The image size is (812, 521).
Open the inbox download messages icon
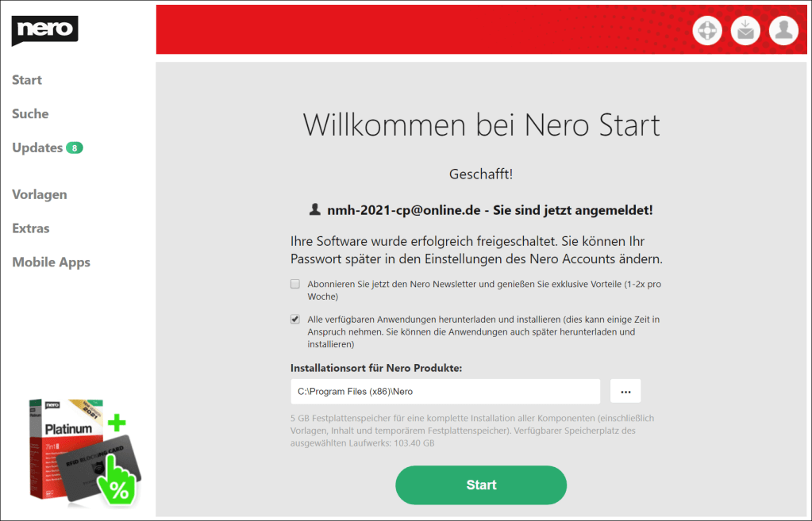point(745,30)
